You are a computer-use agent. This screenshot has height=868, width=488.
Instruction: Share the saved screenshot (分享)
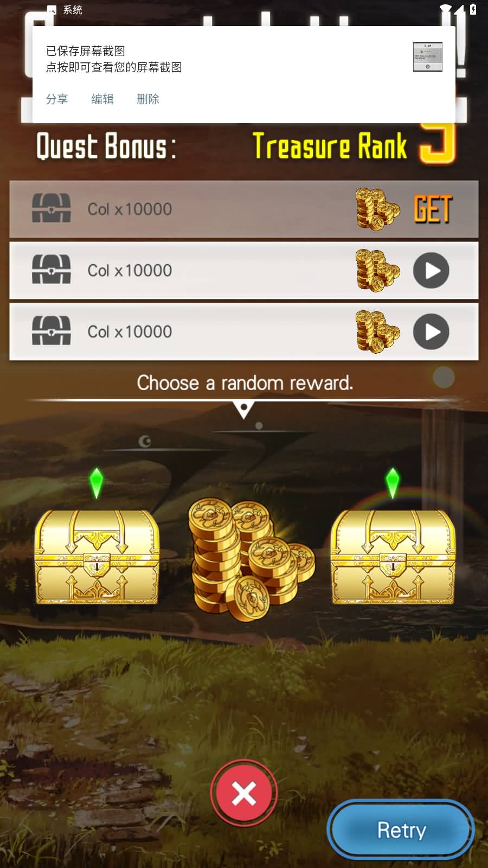point(57,99)
